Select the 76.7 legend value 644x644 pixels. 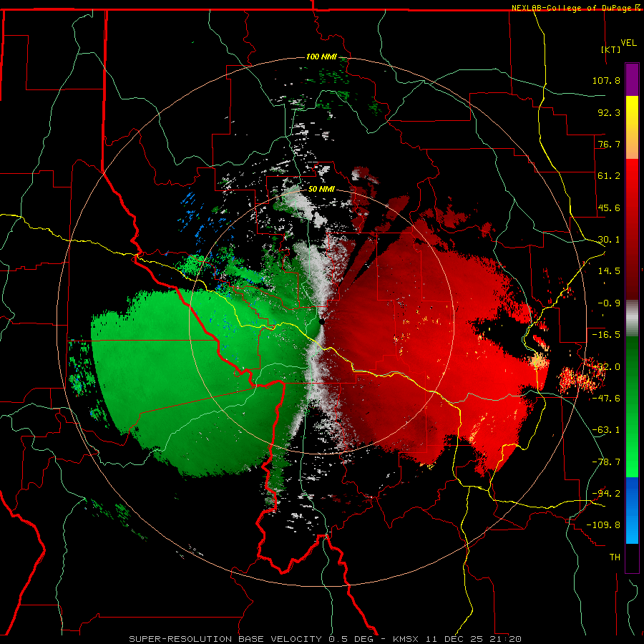[609, 144]
